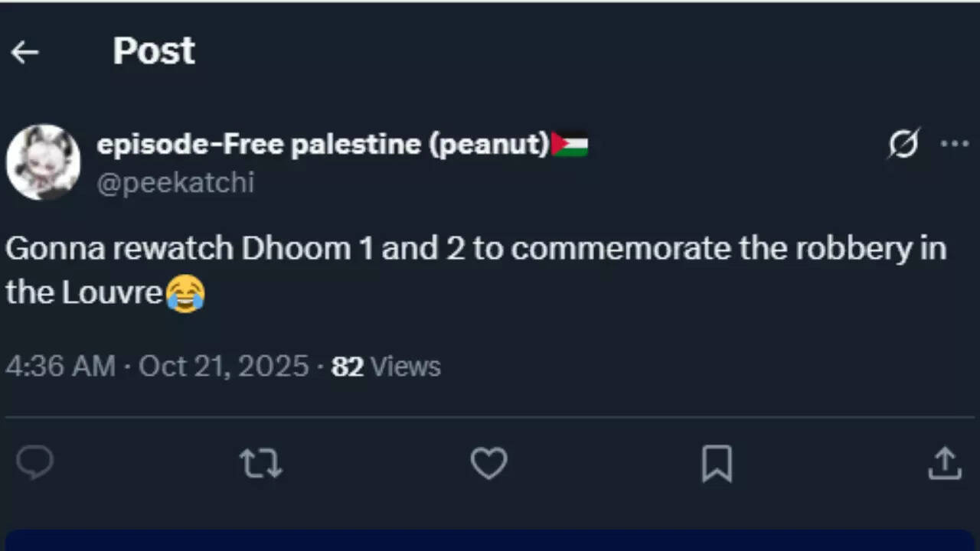Viewport: 980px width, 551px height.
Task: Click the 'Post' page heading
Action: tap(154, 51)
